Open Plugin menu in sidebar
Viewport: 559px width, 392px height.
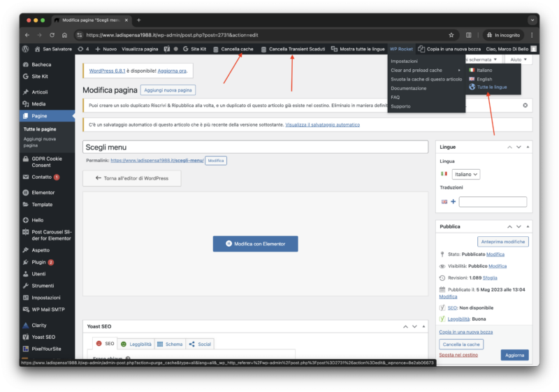click(x=38, y=262)
